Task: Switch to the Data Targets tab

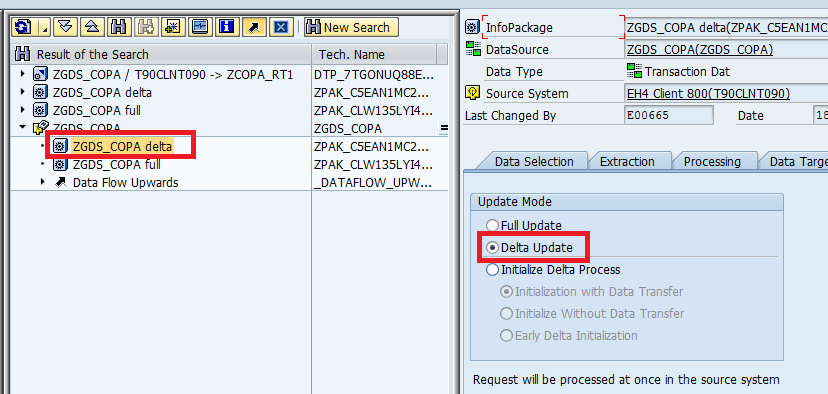Action: pyautogui.click(x=795, y=161)
